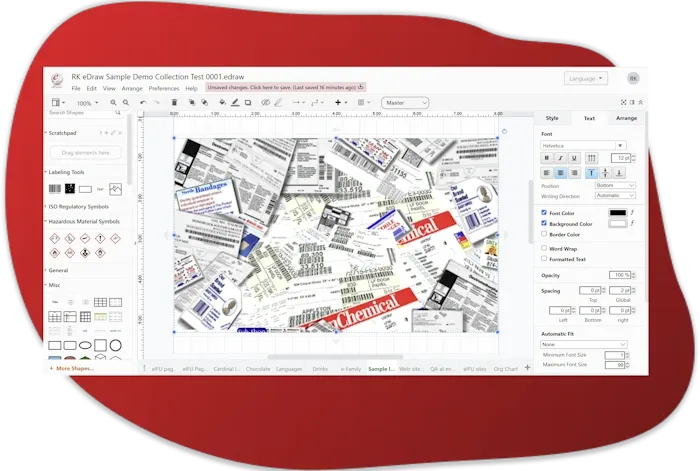Screen dimensions: 700x471
Task: Switch to the Arrange tab in format panel
Action: point(626,118)
